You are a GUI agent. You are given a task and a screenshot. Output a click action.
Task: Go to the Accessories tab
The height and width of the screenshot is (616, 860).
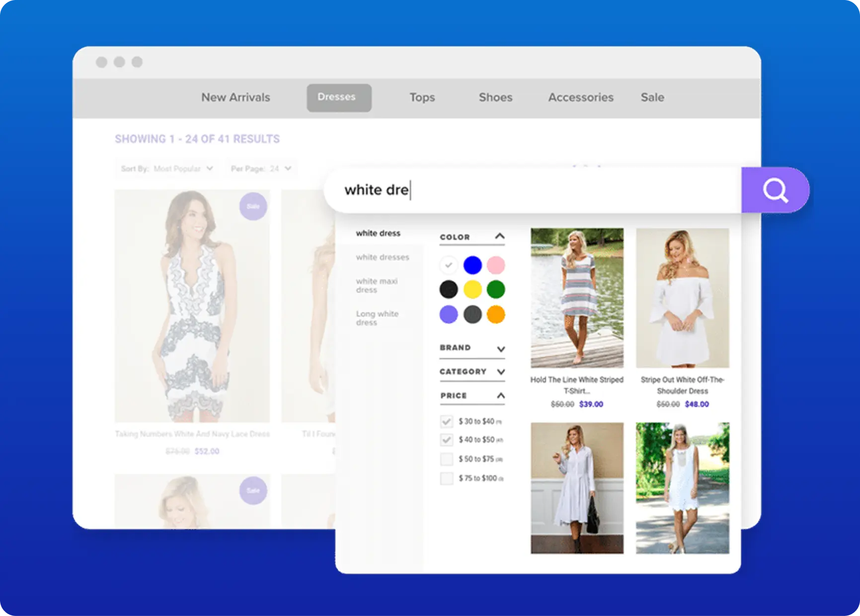coord(581,97)
